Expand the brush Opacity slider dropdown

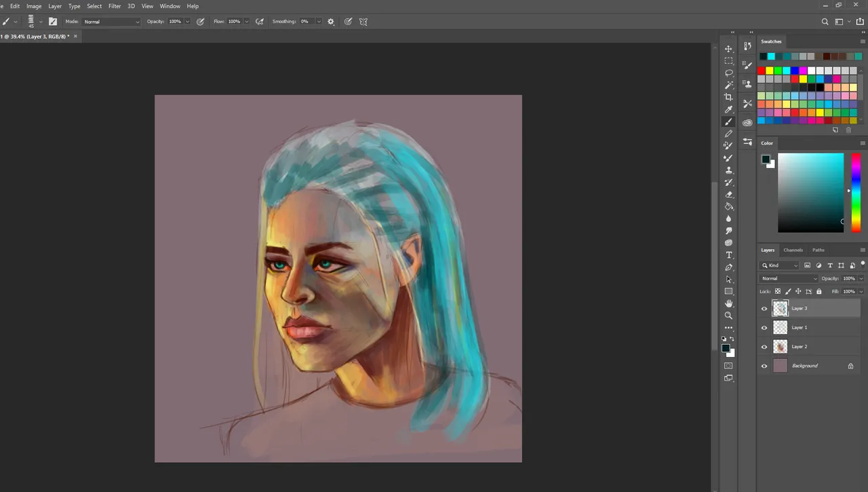click(x=188, y=22)
